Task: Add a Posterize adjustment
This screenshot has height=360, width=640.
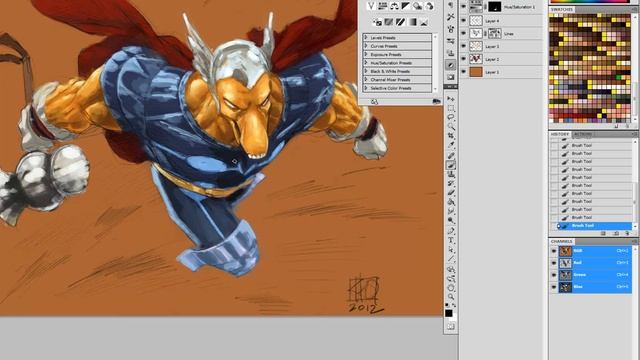Action: coord(389,22)
